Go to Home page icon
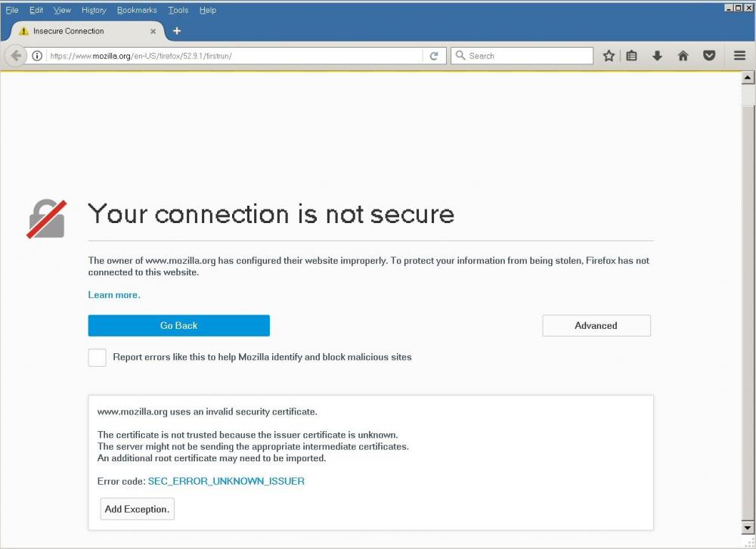This screenshot has height=549, width=756. [683, 56]
